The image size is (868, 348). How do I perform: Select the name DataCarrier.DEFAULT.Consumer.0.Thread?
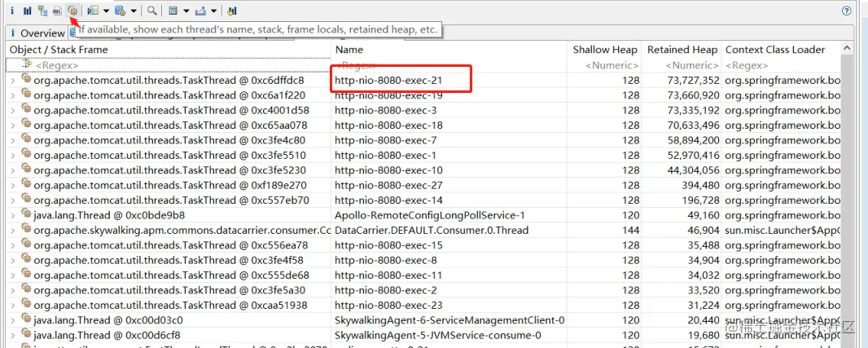[x=432, y=230]
